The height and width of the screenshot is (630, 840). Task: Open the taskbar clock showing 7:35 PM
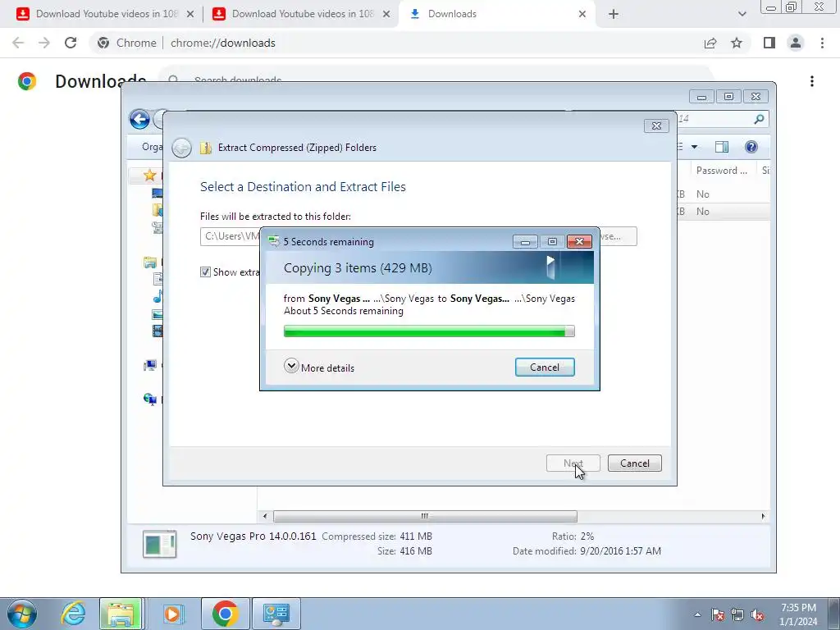pos(798,614)
